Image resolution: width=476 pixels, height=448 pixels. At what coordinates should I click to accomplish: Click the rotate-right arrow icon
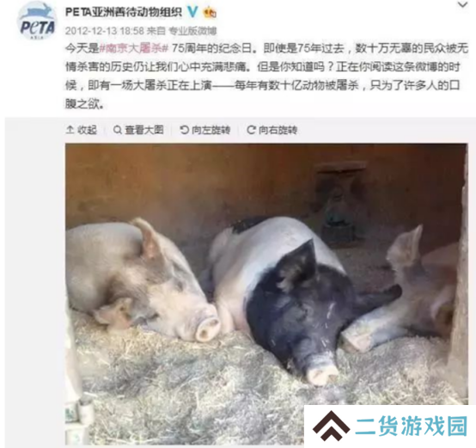coord(251,130)
